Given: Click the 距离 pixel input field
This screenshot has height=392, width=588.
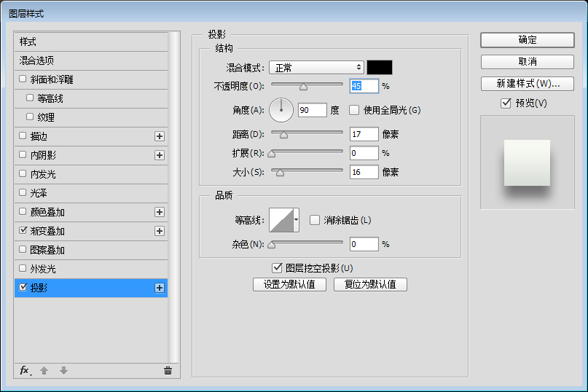Looking at the screenshot, I should pos(364,134).
